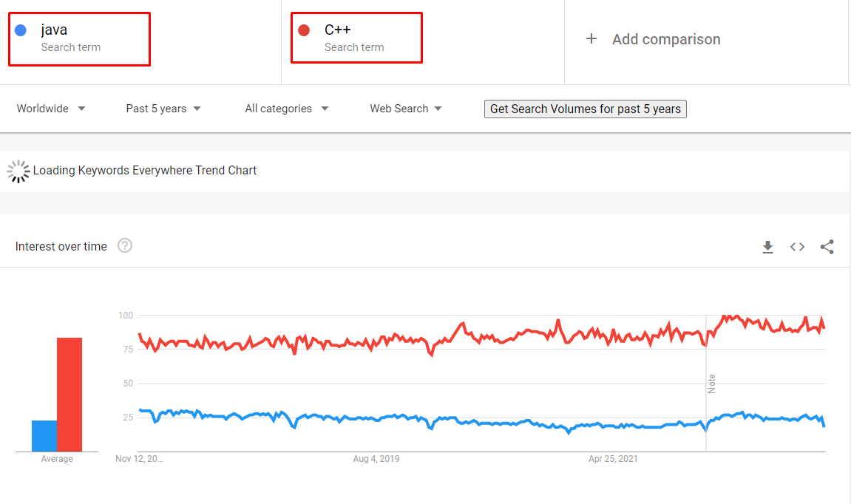Click Get Search Volumes for past 5 years
Viewport: 851px width, 504px height.
point(585,109)
